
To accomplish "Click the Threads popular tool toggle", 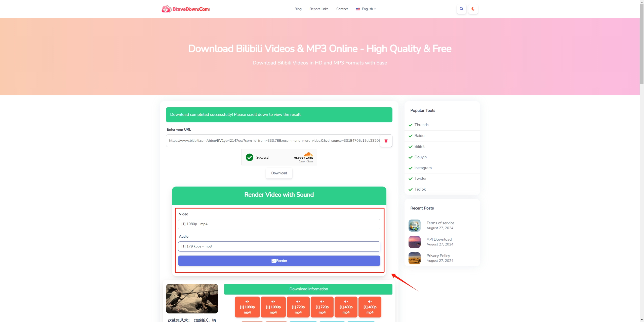I will pyautogui.click(x=421, y=125).
